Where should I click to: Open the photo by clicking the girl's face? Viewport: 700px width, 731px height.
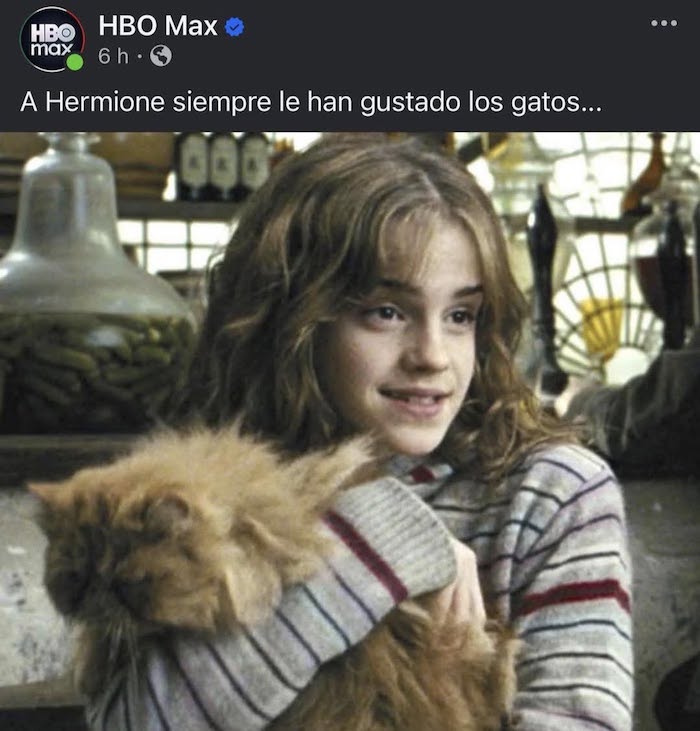(x=410, y=336)
